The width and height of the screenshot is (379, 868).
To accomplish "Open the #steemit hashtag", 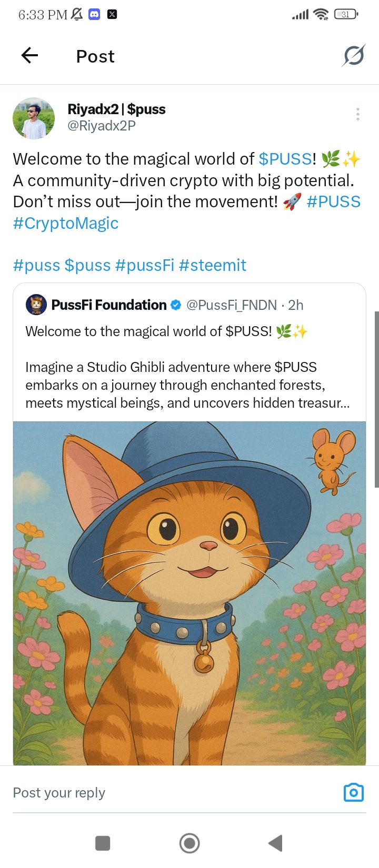I will pyautogui.click(x=212, y=265).
